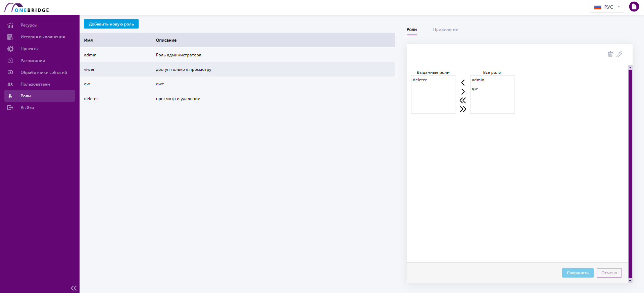Click the Schedules clock icon in sidebar

(10, 60)
